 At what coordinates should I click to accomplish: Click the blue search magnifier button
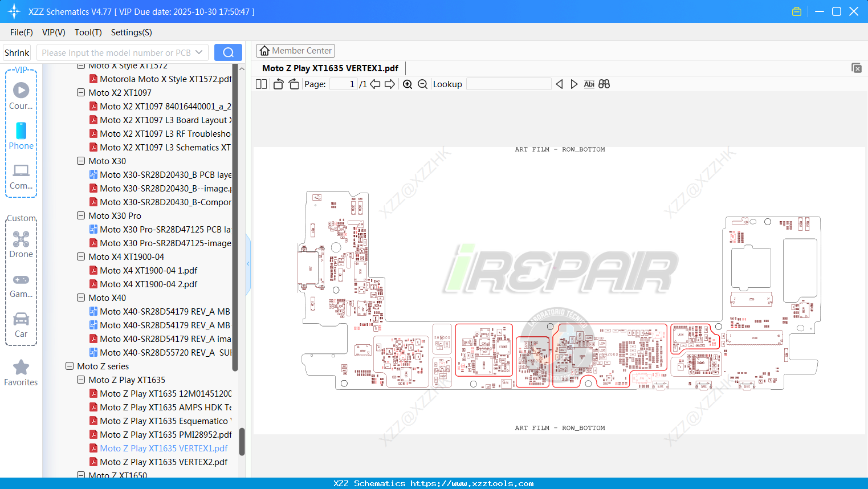pos(228,52)
